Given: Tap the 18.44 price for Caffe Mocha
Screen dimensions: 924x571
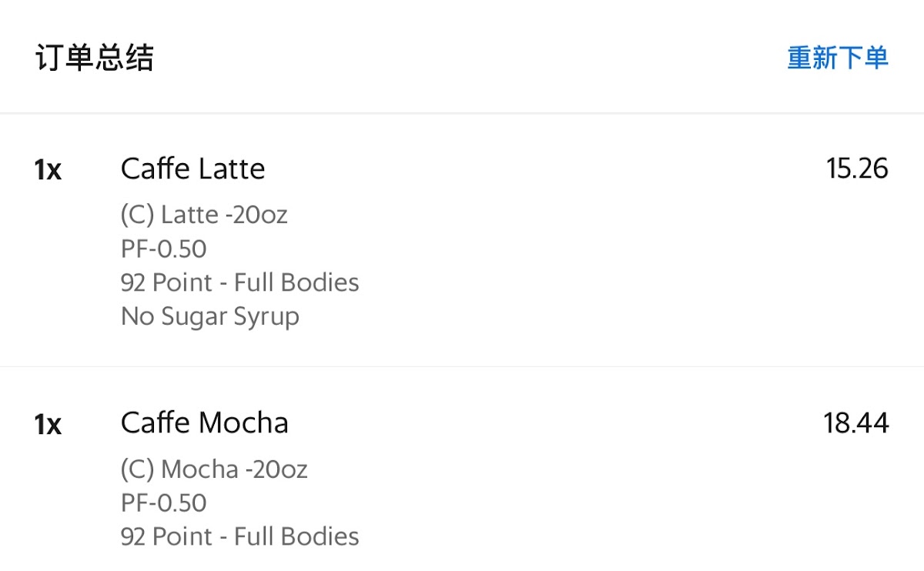Looking at the screenshot, I should pyautogui.click(x=855, y=422).
